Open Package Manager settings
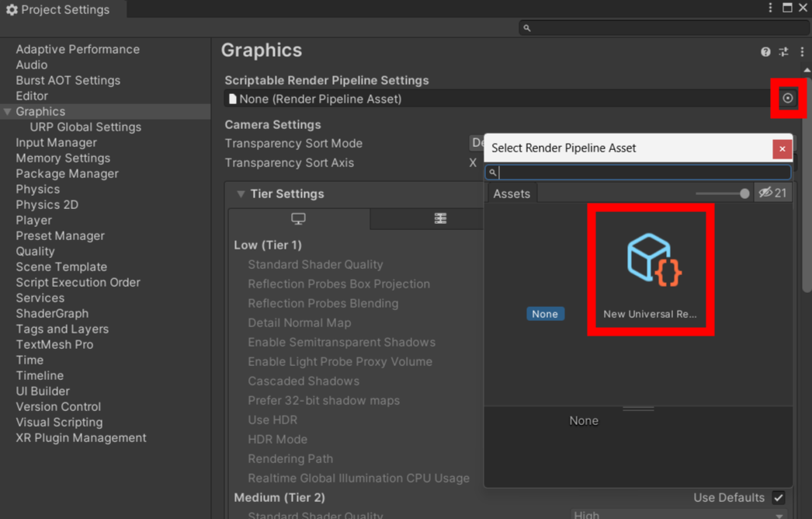The image size is (812, 519). [x=67, y=174]
